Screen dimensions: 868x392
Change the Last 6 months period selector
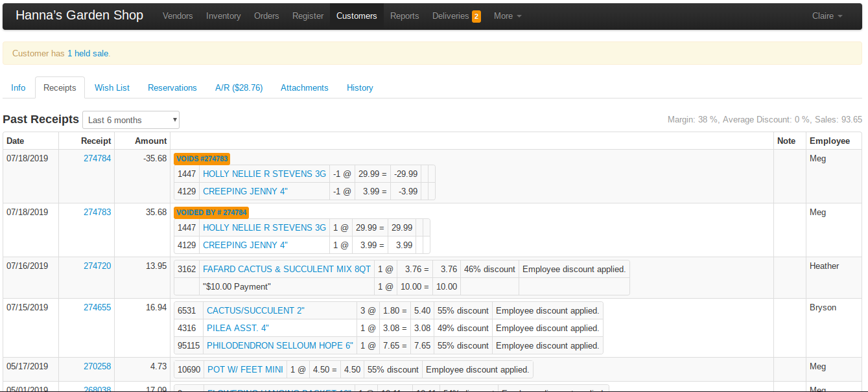(x=131, y=120)
